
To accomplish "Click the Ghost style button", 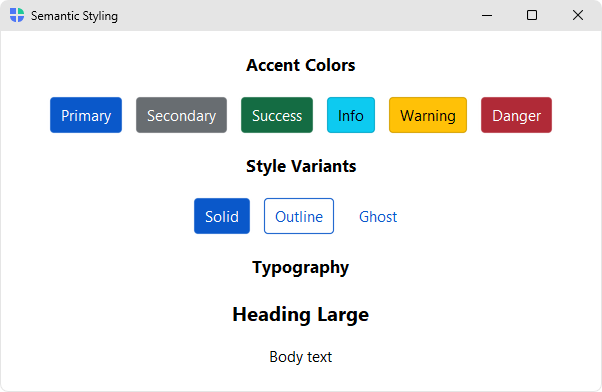I will pyautogui.click(x=378, y=216).
